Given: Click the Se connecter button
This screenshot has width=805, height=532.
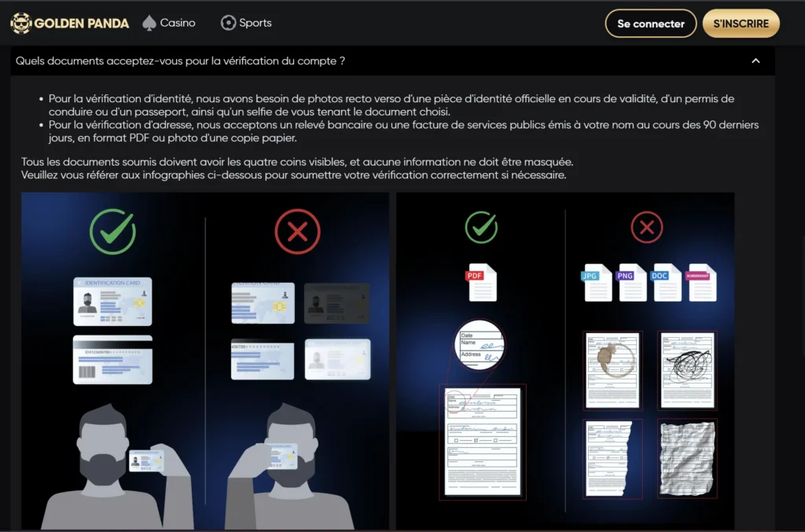Looking at the screenshot, I should [650, 24].
